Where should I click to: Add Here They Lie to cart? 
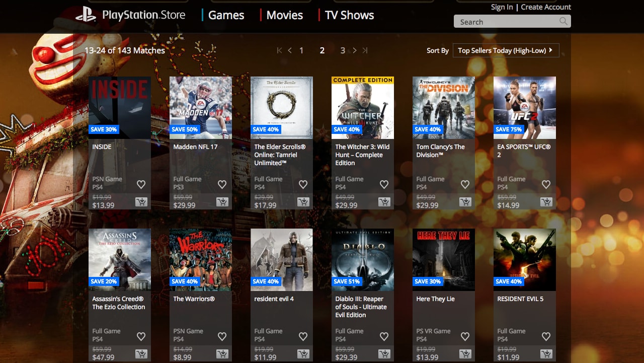click(465, 354)
